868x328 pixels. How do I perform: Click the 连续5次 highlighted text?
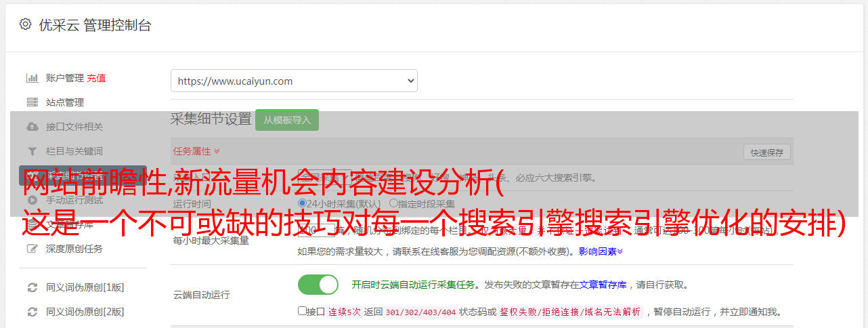click(344, 312)
